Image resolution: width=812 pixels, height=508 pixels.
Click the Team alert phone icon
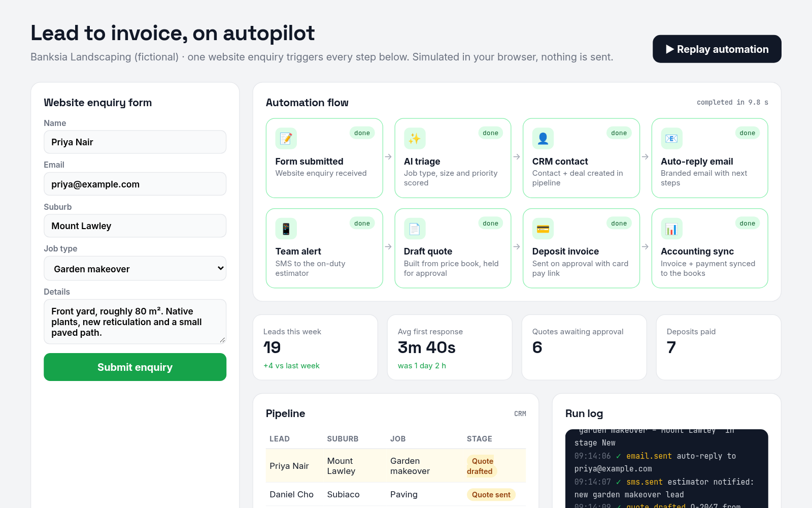pyautogui.click(x=286, y=229)
